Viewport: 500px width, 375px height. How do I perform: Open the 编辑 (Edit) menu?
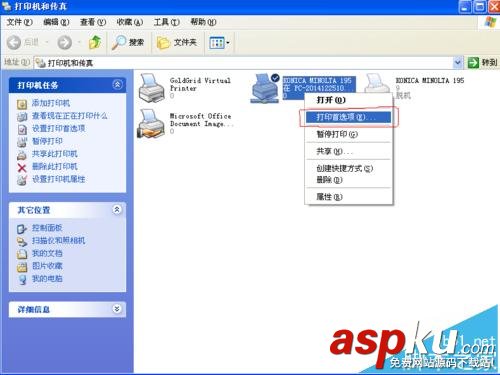click(56, 22)
